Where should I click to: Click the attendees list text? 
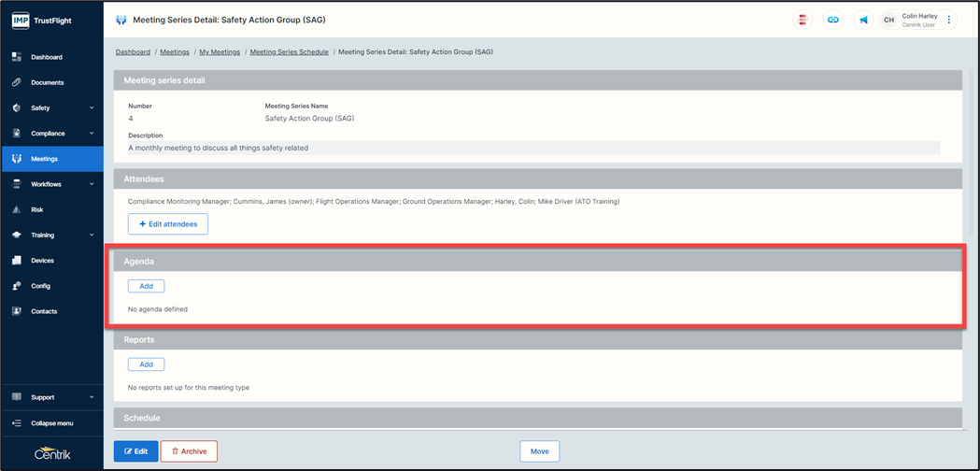click(373, 202)
